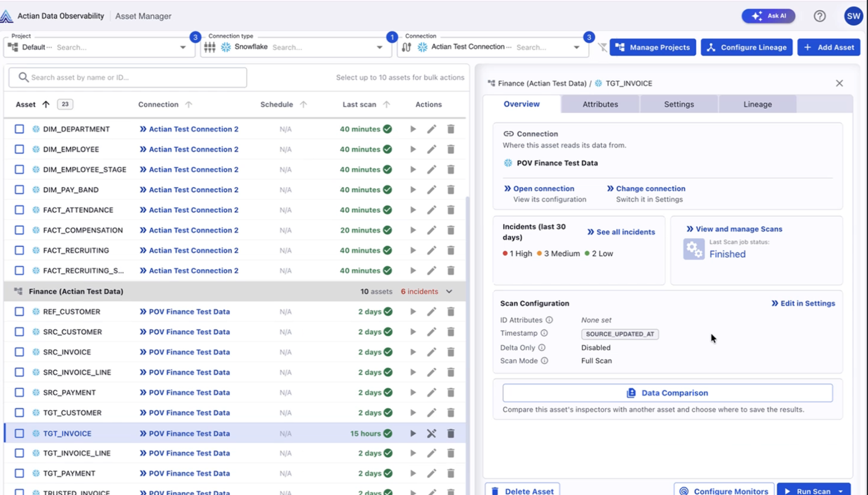Image resolution: width=868 pixels, height=495 pixels.
Task: Follow the Change connection link
Action: pos(646,189)
